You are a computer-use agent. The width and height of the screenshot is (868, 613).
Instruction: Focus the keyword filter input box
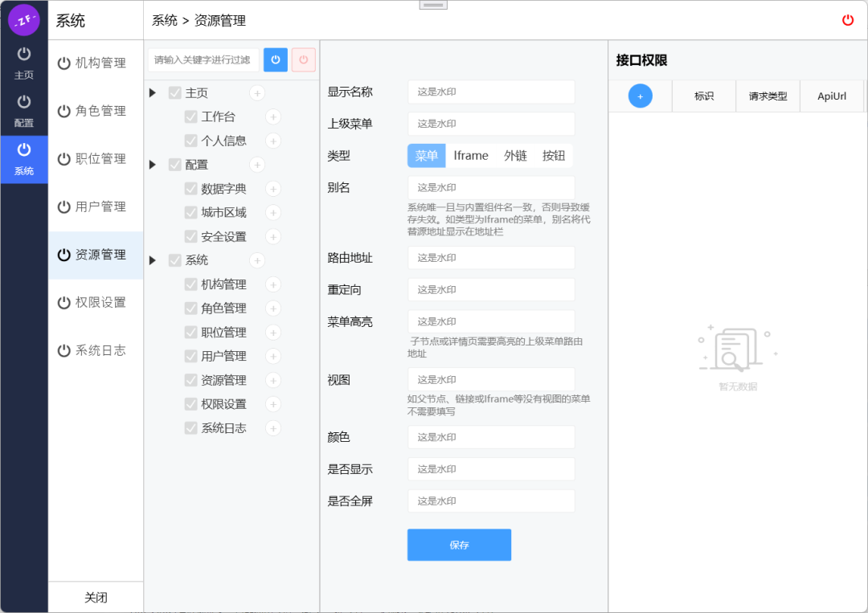coord(203,59)
